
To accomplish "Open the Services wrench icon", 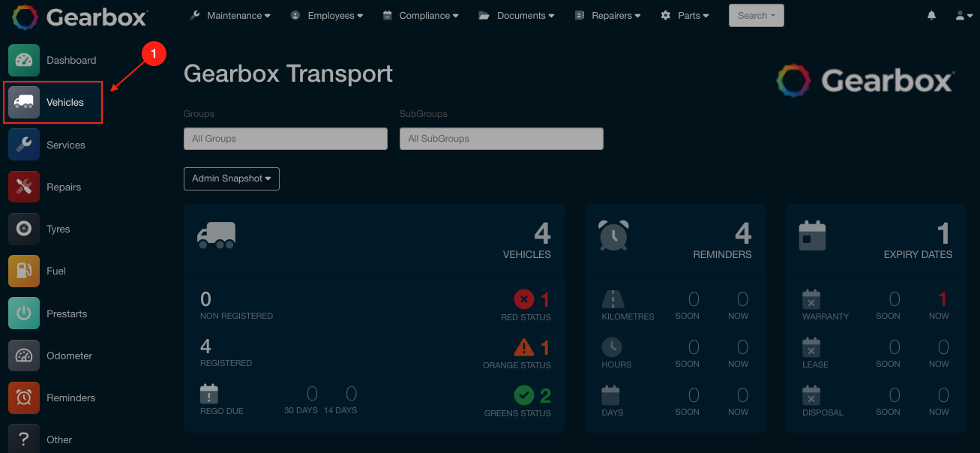I will [24, 145].
